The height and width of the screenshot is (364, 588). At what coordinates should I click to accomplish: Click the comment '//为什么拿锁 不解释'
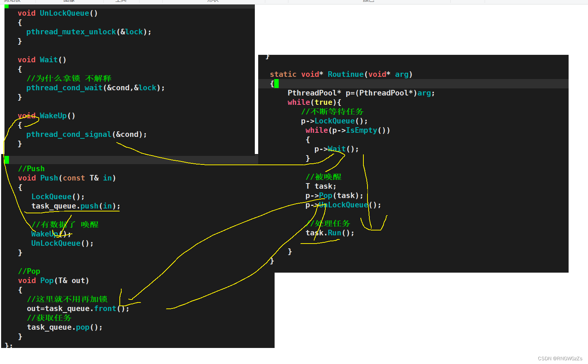pyautogui.click(x=69, y=78)
